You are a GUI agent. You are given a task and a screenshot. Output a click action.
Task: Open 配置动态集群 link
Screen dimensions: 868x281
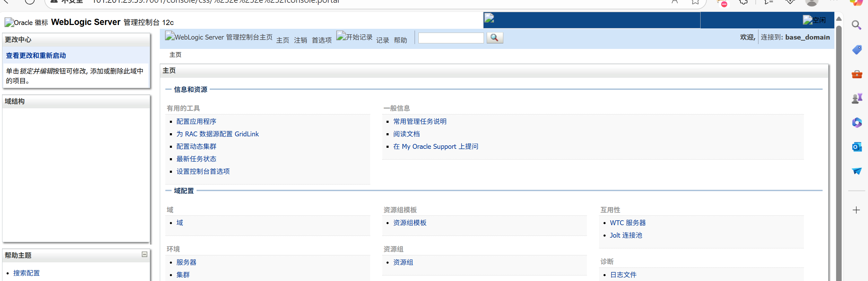pos(196,146)
